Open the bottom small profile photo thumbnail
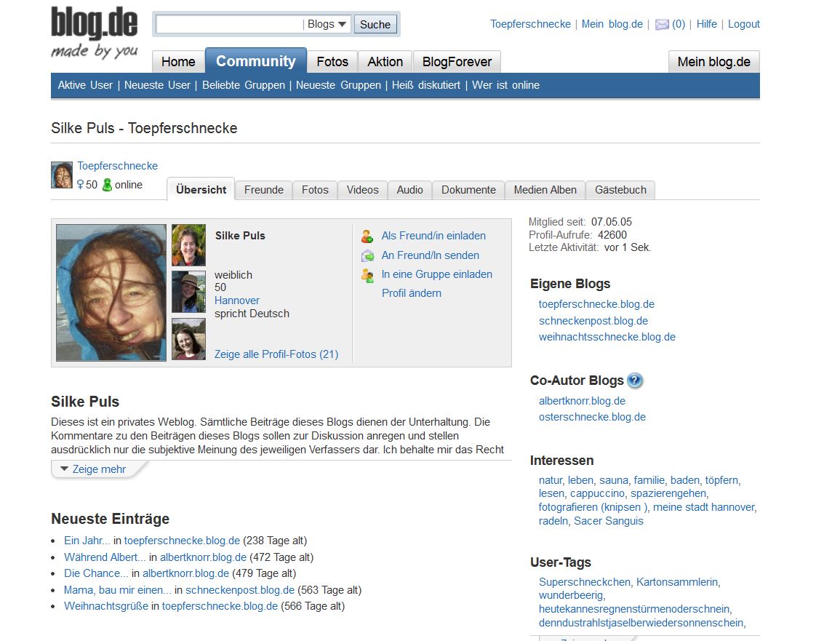 pos(188,339)
